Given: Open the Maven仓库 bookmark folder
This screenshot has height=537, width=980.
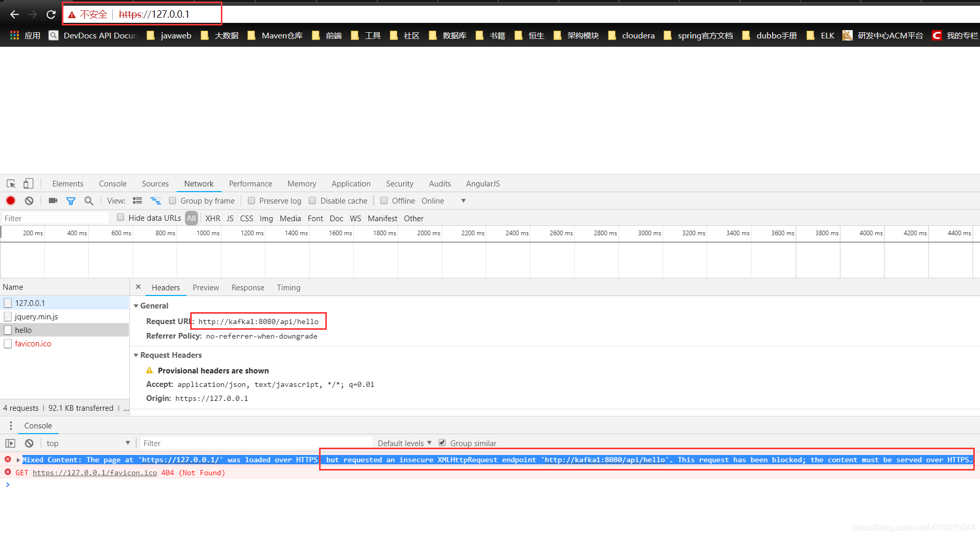Looking at the screenshot, I should click(x=275, y=35).
